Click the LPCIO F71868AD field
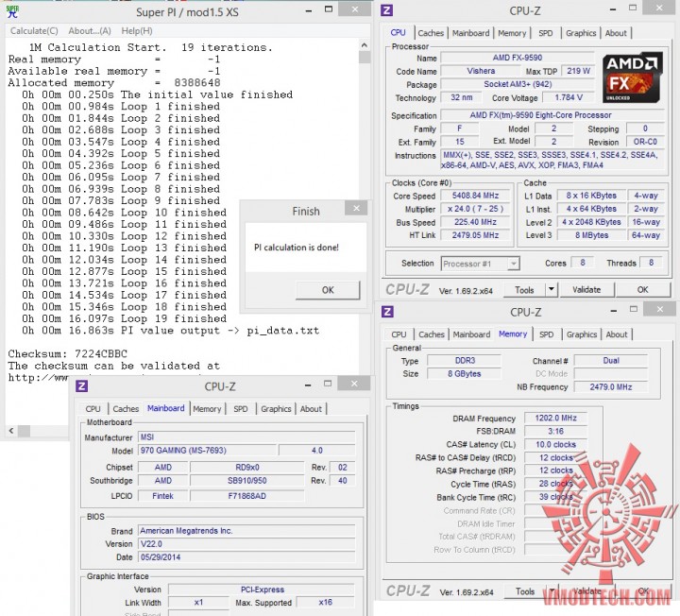Screen dimensions: 680x616 [247, 495]
